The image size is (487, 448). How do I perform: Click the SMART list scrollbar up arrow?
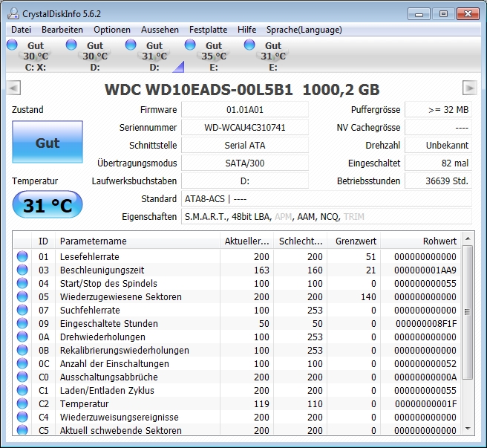click(468, 238)
